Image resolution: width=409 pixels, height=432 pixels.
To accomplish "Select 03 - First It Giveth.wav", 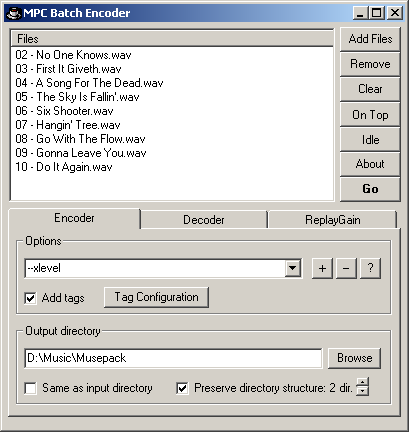I will (x=68, y=69).
